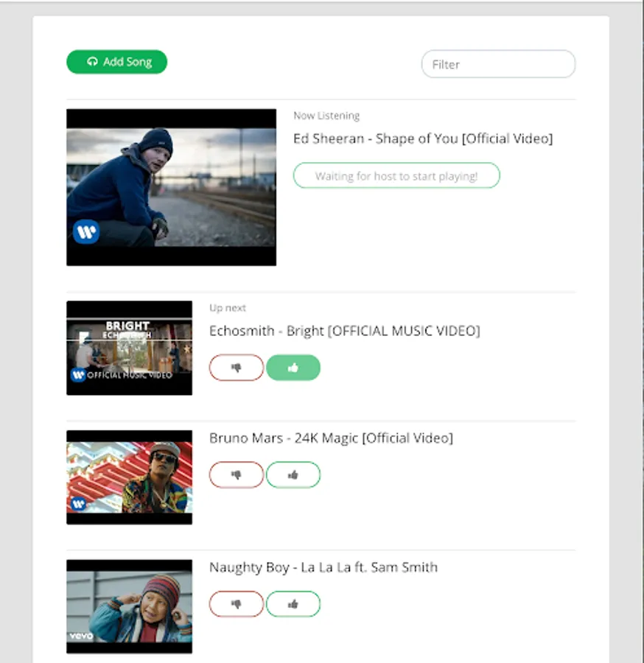644x663 pixels.
Task: Downvote Echosmith - Bright song
Action: click(237, 368)
